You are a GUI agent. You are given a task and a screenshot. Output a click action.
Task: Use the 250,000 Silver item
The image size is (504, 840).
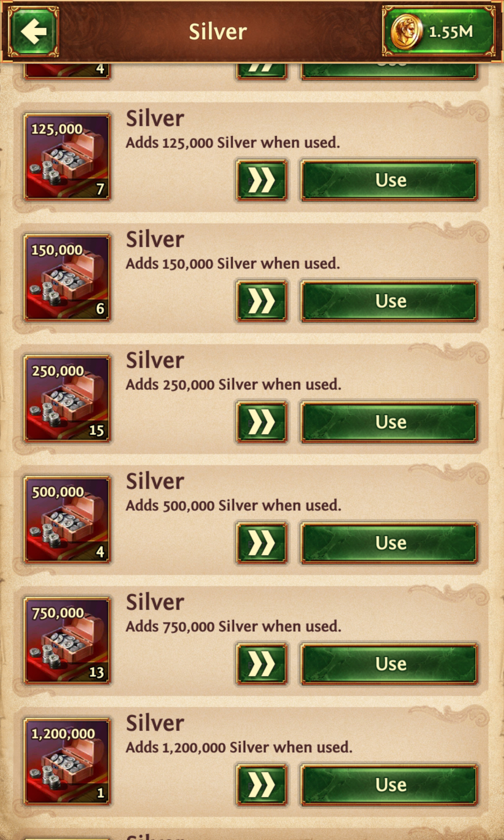390,422
